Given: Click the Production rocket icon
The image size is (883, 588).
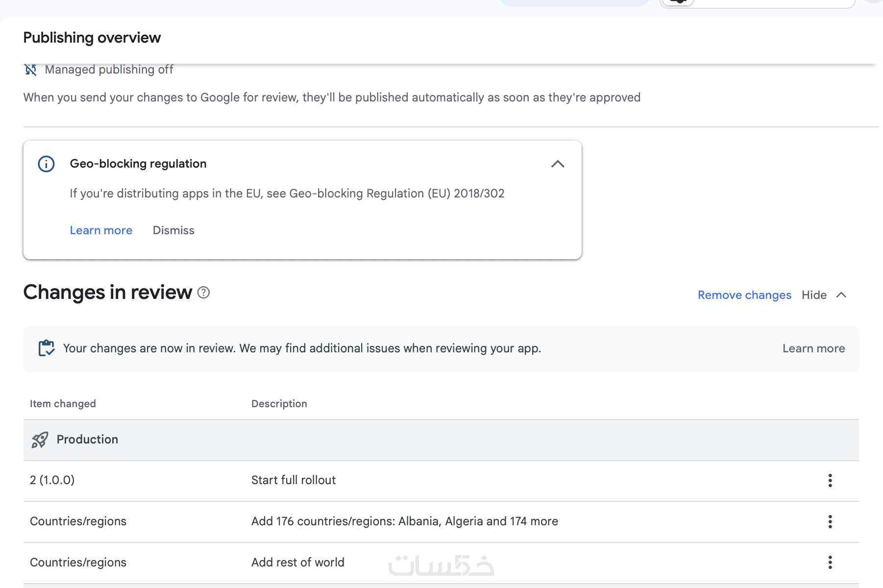Looking at the screenshot, I should click(40, 440).
